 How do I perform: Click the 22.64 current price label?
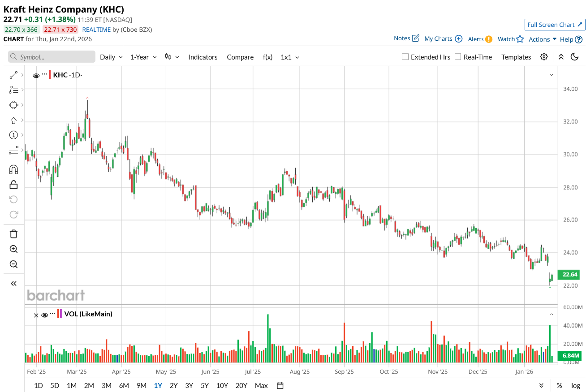coord(570,274)
